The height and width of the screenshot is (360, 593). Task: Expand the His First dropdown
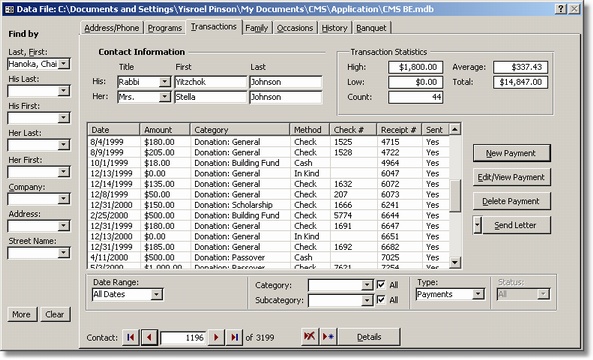(x=64, y=118)
